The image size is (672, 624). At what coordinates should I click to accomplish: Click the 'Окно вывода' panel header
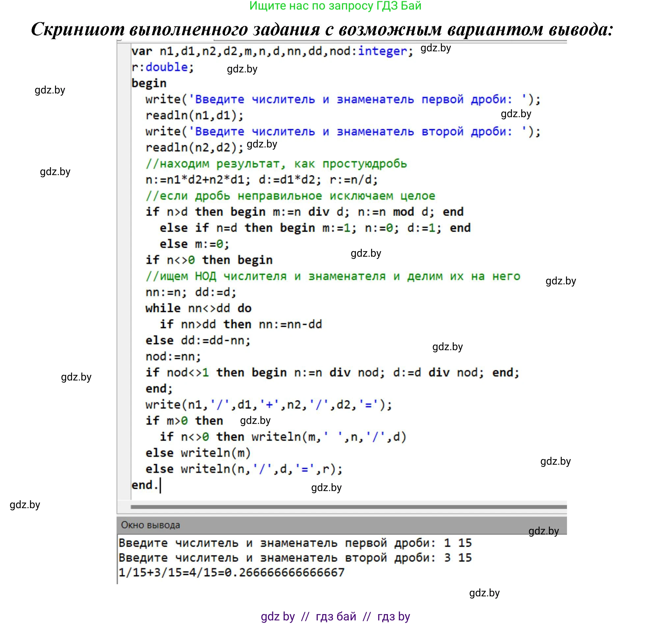(x=150, y=525)
